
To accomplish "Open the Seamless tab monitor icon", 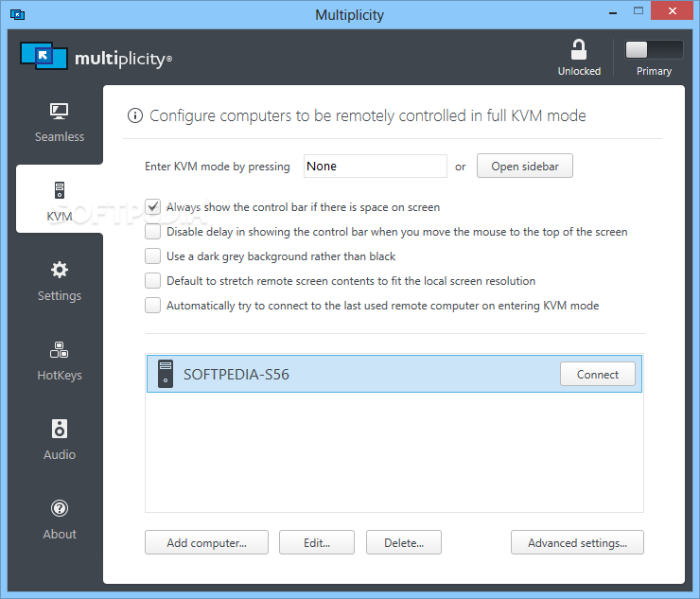I will point(59,111).
